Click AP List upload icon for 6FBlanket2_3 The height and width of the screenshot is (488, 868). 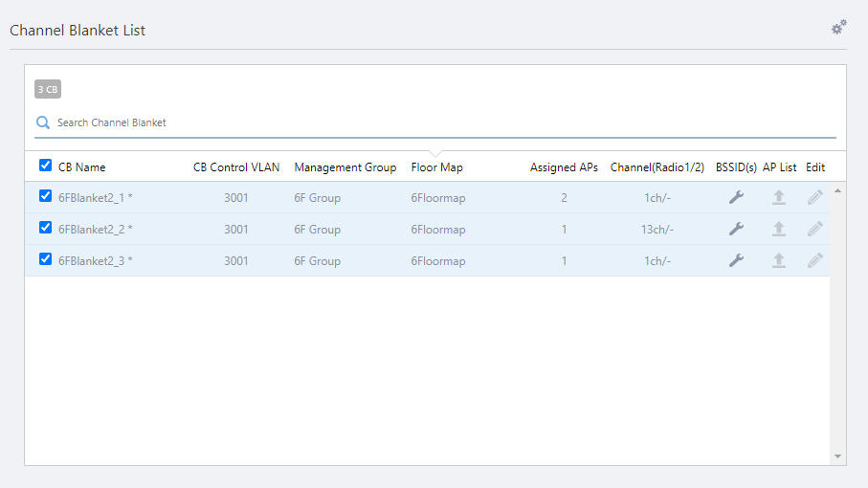tap(779, 260)
